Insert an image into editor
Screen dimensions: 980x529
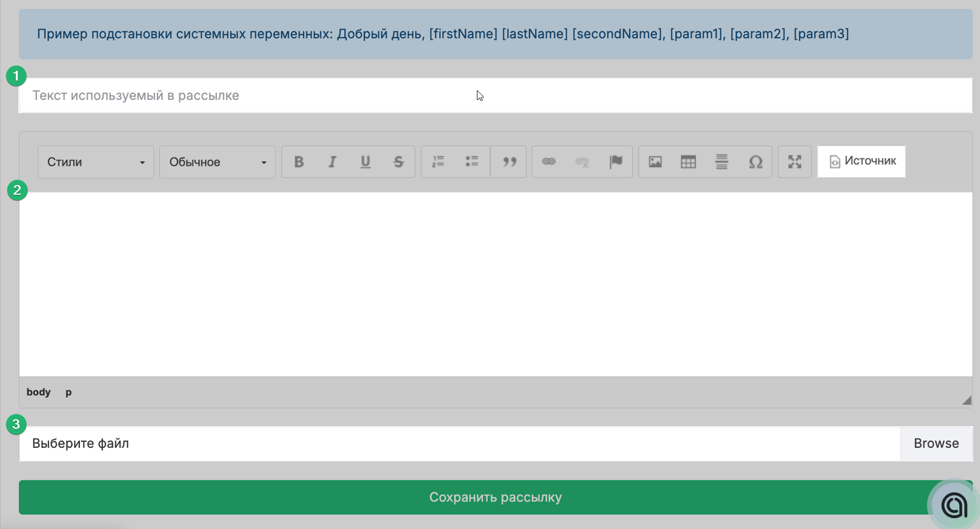point(655,162)
